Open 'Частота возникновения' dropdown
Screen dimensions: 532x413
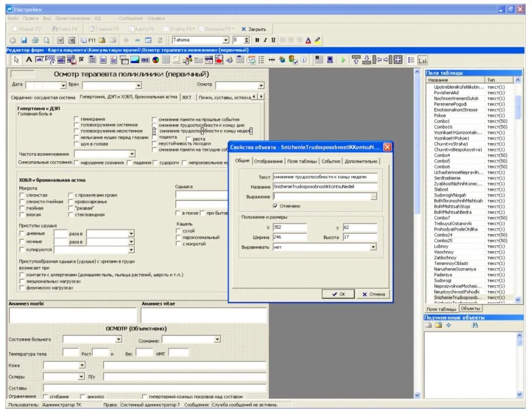(x=132, y=154)
